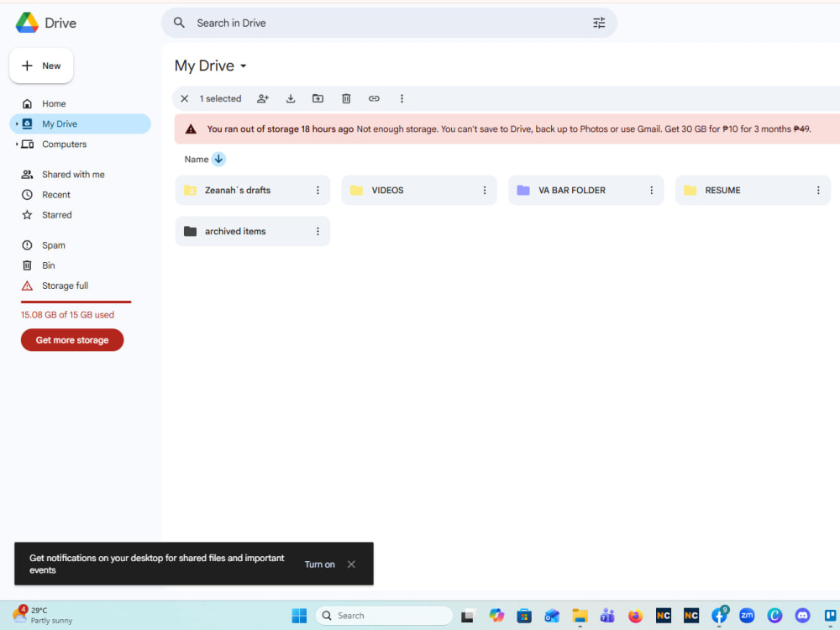Open File Explorer from taskbar
The image size is (840, 630).
point(580,616)
